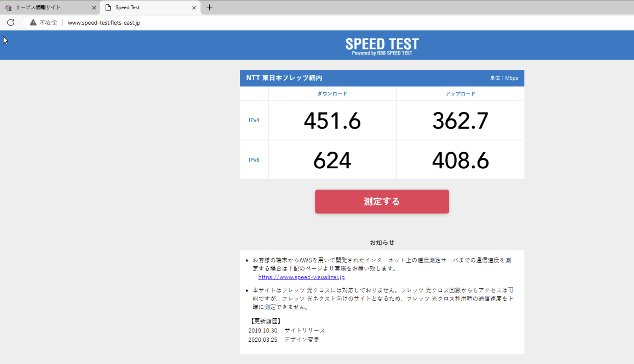Click the 【更新履歴】 heading
The height and width of the screenshot is (364, 634).
(266, 321)
